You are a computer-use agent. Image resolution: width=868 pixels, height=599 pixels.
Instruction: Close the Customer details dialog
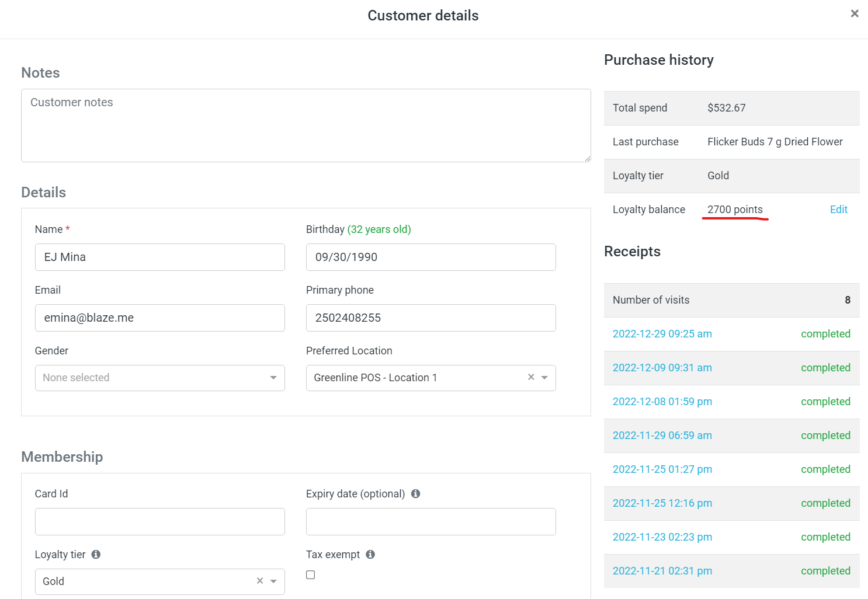pos(854,13)
